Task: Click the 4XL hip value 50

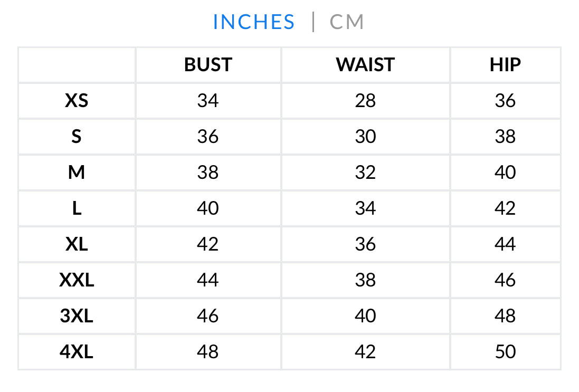Action: pyautogui.click(x=505, y=352)
